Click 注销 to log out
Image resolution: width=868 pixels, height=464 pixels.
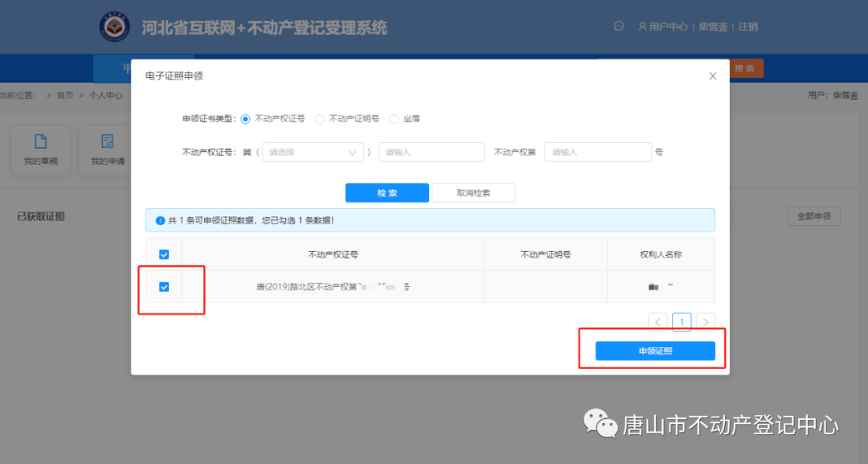coord(747,27)
